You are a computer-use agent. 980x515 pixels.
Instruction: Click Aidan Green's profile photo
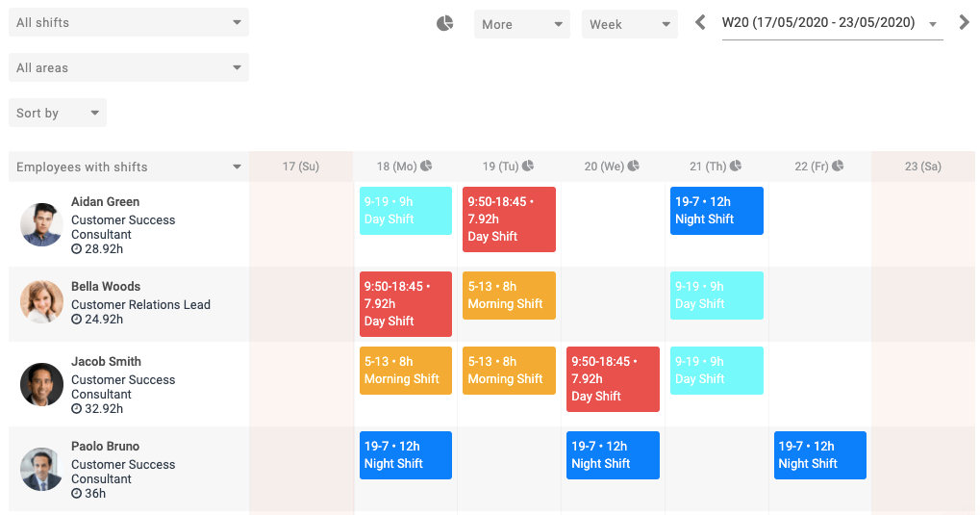(41, 225)
